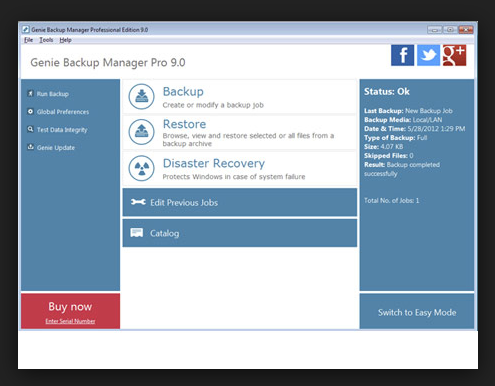This screenshot has height=386, width=495.
Task: Click the Backup circular download icon
Action: click(142, 97)
